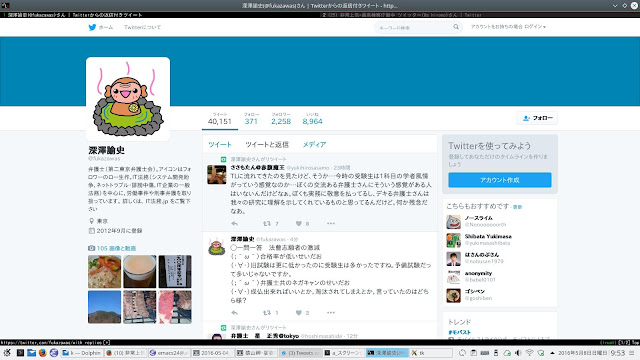Viewport: 640px width, 360px height.
Task: Switch to the ツイートと返信 tab
Action: point(267,144)
